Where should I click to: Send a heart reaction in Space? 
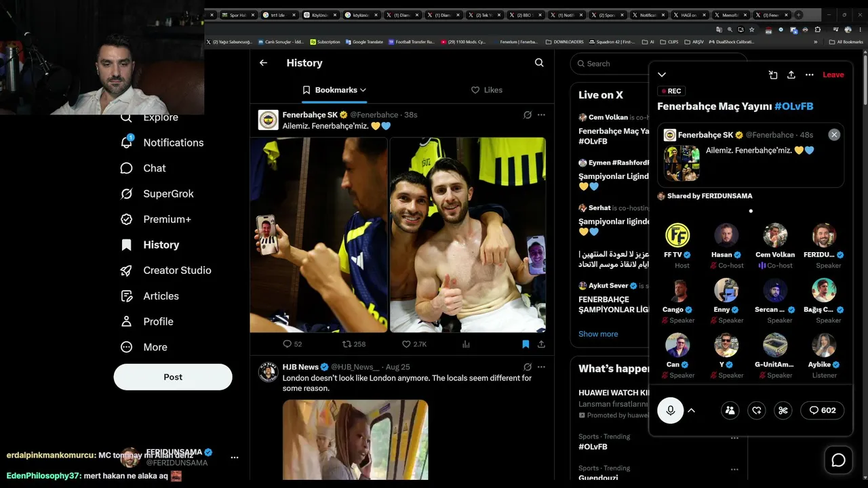click(757, 410)
